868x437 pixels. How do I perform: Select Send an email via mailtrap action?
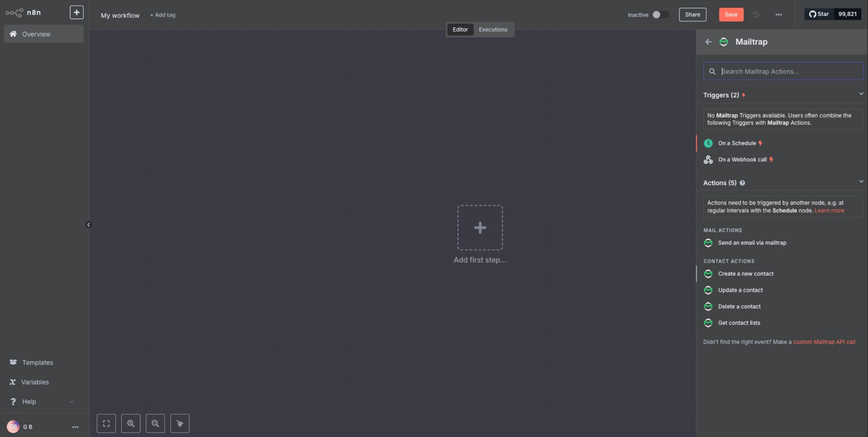click(x=752, y=243)
